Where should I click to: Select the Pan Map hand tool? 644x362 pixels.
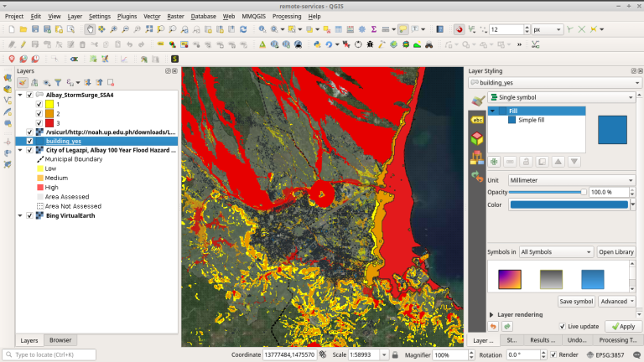click(90, 29)
